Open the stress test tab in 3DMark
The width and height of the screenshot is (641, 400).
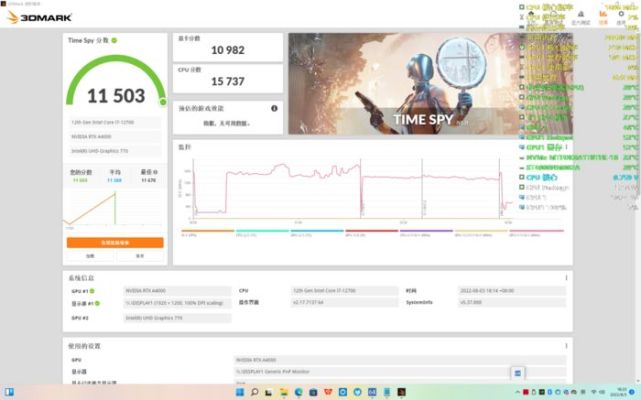coord(580,18)
